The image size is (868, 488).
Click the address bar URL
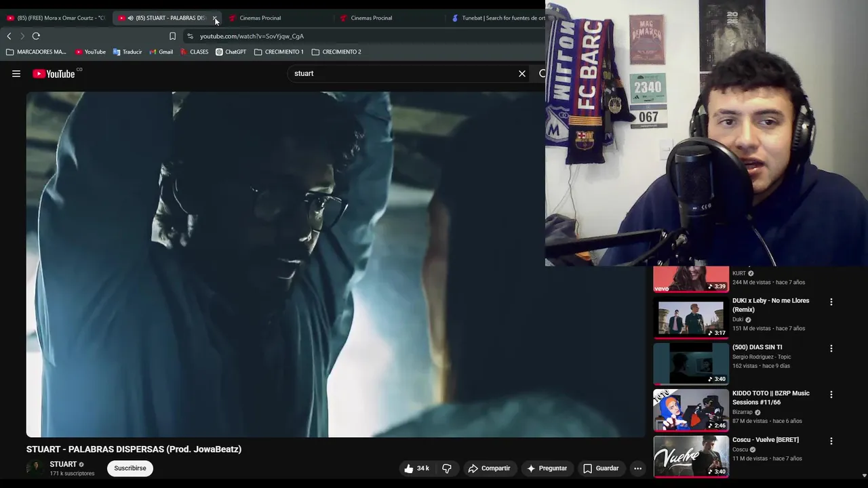click(252, 36)
